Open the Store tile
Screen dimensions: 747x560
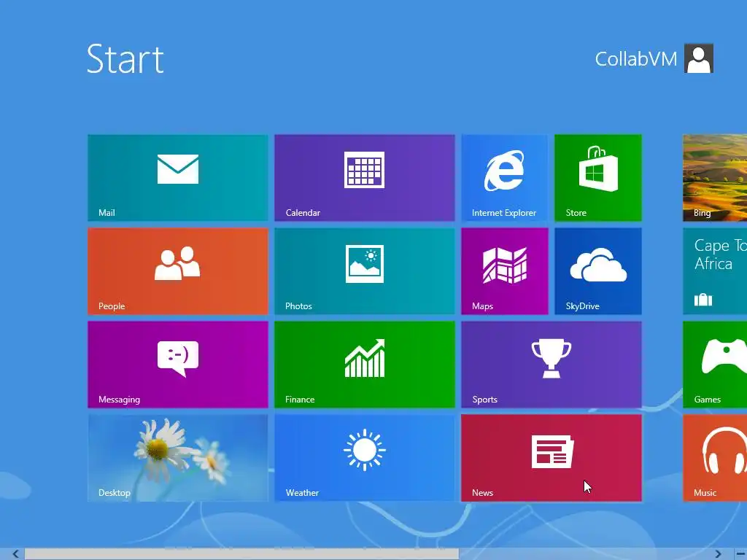coord(598,178)
